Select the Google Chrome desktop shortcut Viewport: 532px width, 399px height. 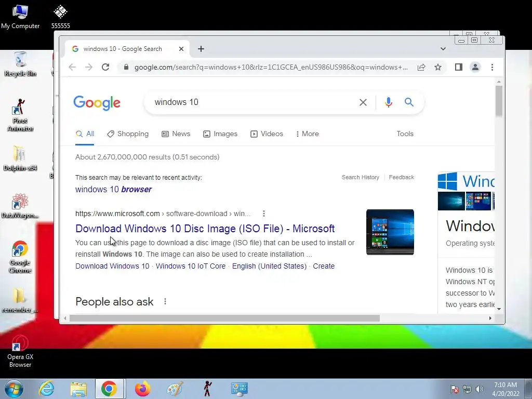20,257
